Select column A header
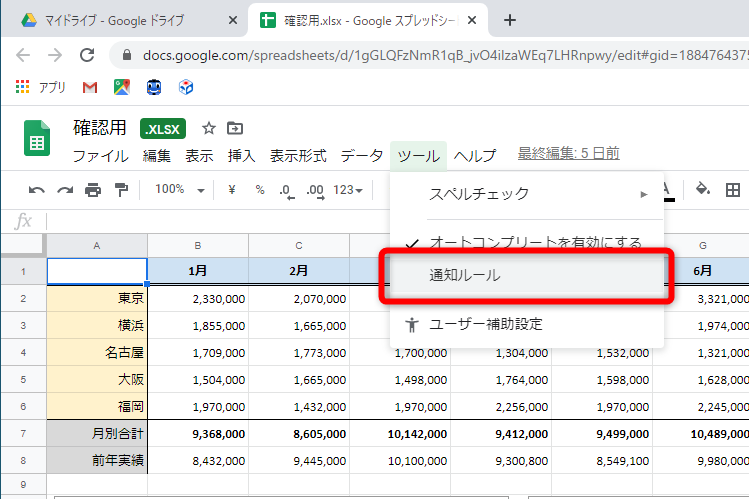The width and height of the screenshot is (749, 499). tap(97, 245)
